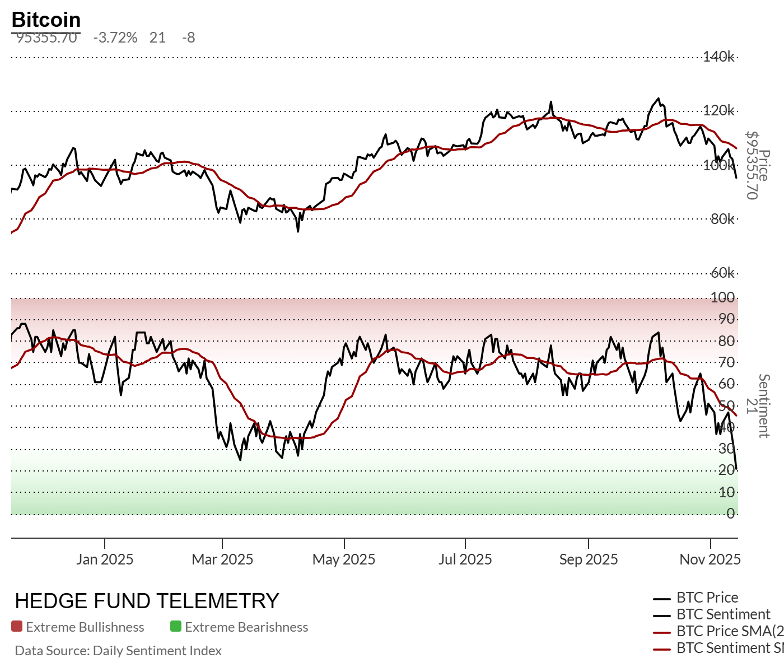Screen dimensions: 784x672
Task: Toggle the BTC Price legend entry
Action: point(707,598)
